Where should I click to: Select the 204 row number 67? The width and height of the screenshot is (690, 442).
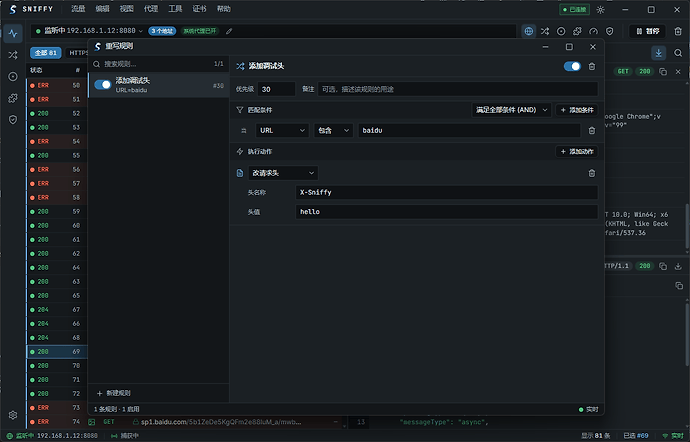pyautogui.click(x=57, y=309)
